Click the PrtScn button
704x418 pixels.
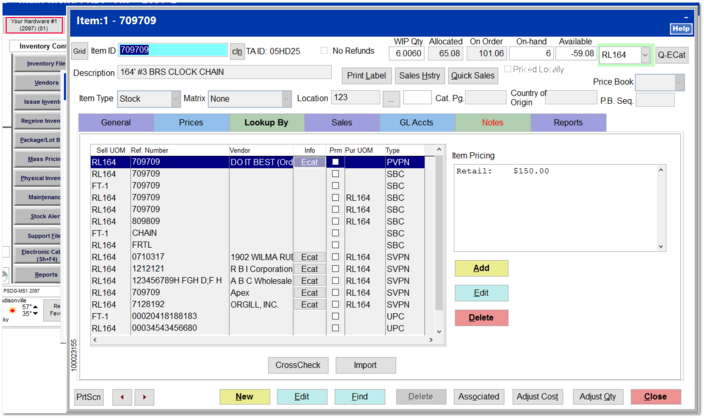[88, 397]
